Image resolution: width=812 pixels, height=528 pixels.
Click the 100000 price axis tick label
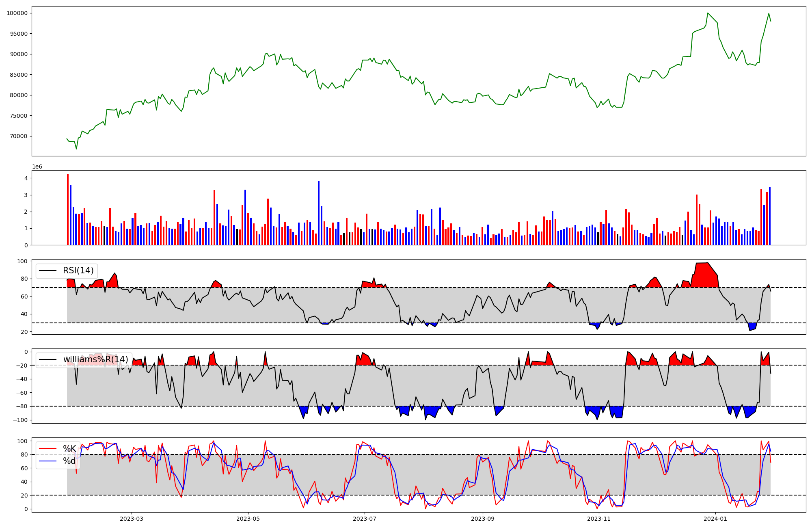click(x=17, y=13)
